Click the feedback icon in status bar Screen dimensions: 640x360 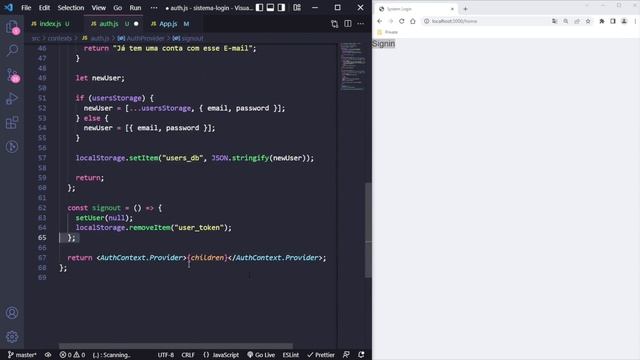point(346,355)
